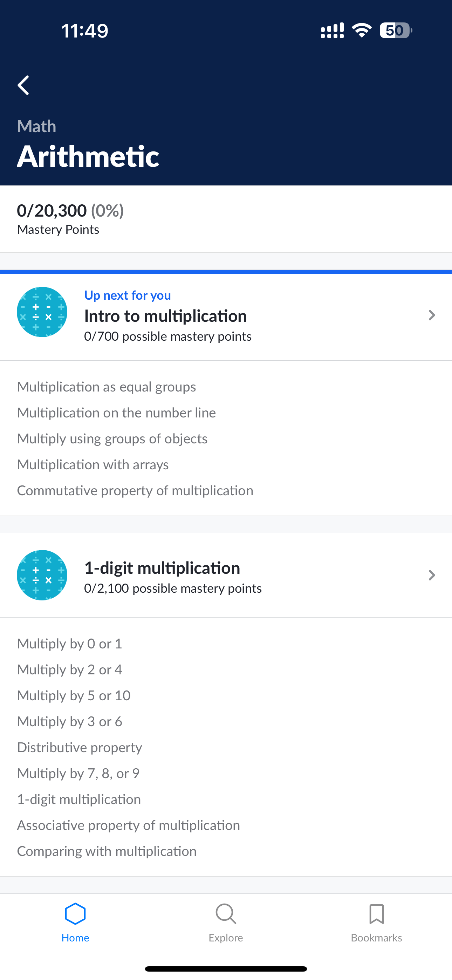Tap the Bookmarks ribbon icon

click(376, 913)
